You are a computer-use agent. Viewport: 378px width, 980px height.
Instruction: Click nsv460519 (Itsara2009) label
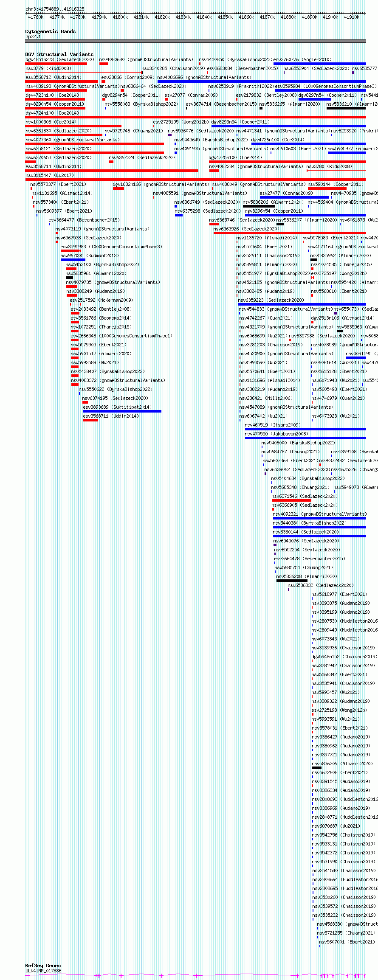(273, 425)
